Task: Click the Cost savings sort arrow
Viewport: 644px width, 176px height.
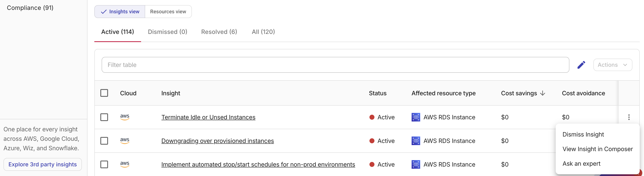Action: click(x=543, y=93)
